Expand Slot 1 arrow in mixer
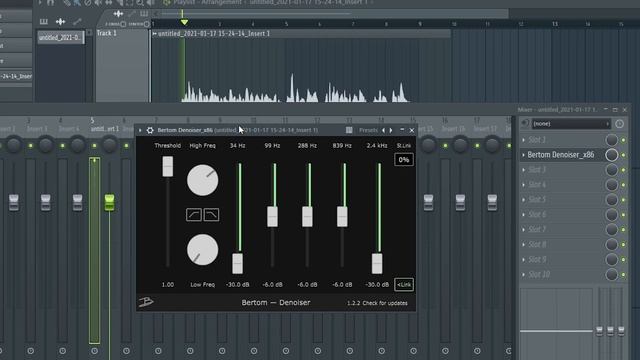Screen dimensions: 640x360 (x=524, y=140)
